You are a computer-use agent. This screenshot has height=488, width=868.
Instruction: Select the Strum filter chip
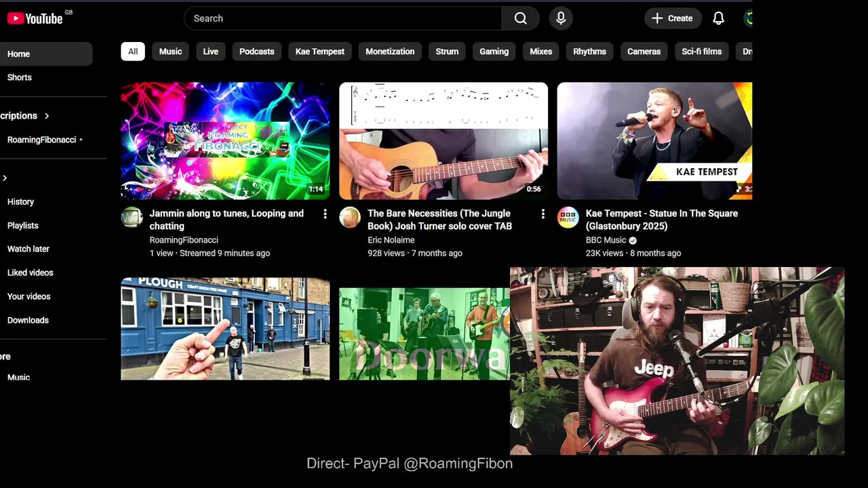tap(447, 52)
